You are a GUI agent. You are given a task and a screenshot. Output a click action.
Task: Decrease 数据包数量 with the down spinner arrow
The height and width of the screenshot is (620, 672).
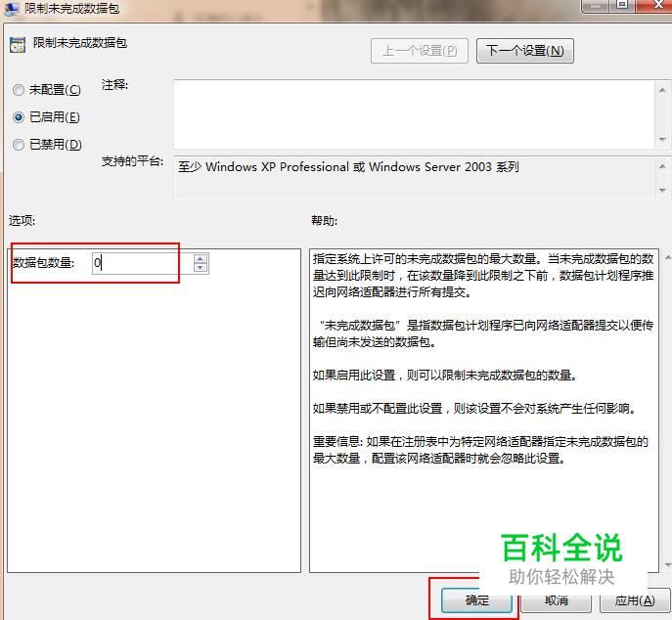point(201,268)
